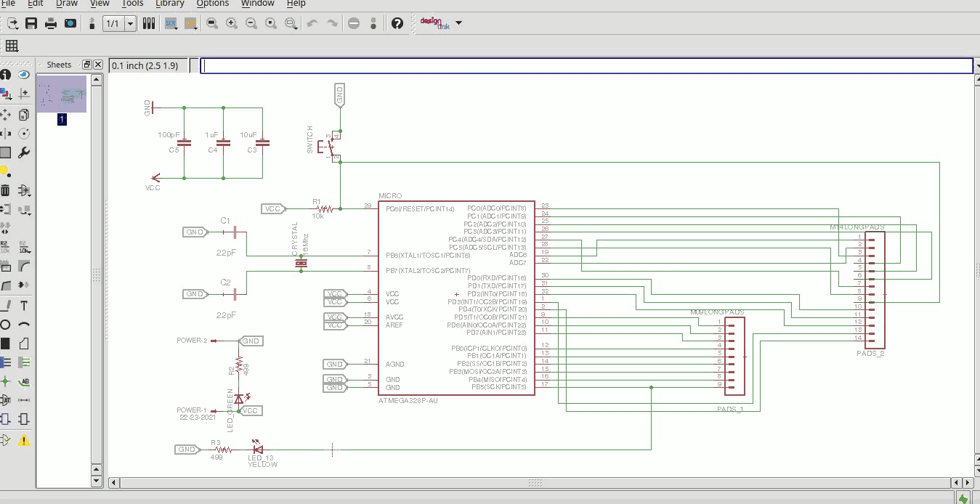This screenshot has height=504, width=980.
Task: Click the Help question mark icon
Action: (397, 23)
